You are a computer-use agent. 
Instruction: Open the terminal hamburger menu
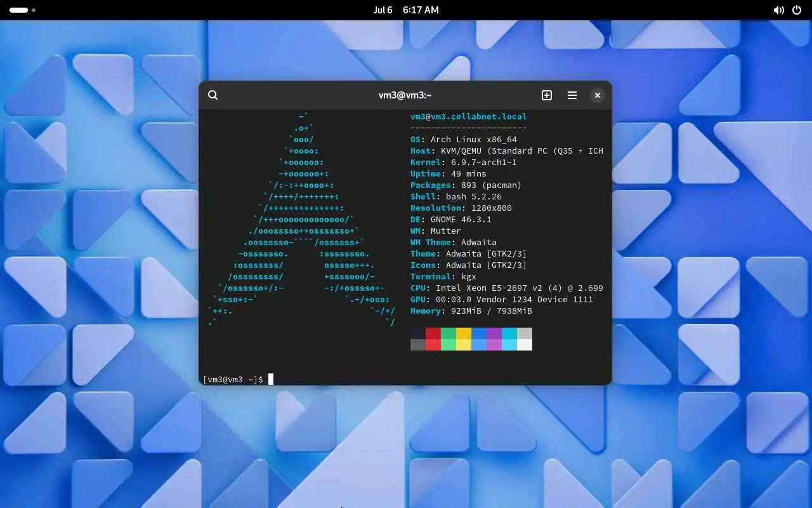572,95
